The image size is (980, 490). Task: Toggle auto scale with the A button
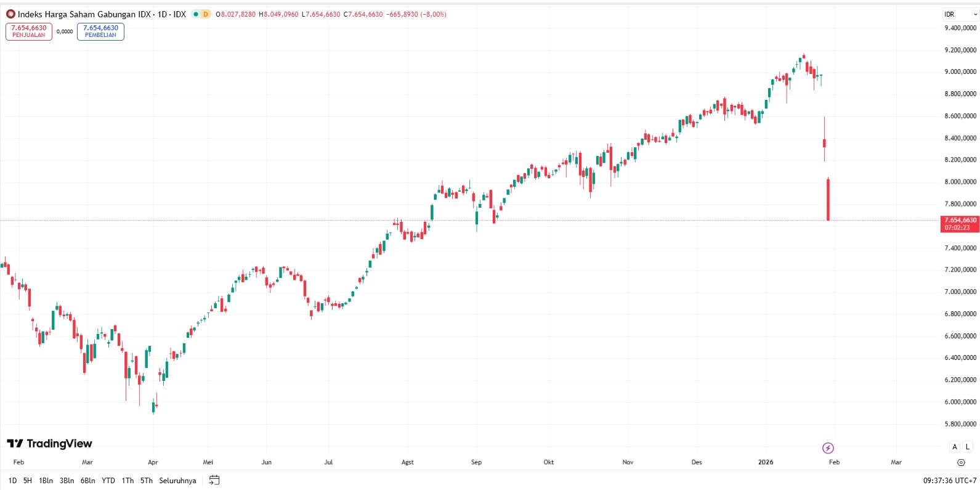[955, 447]
